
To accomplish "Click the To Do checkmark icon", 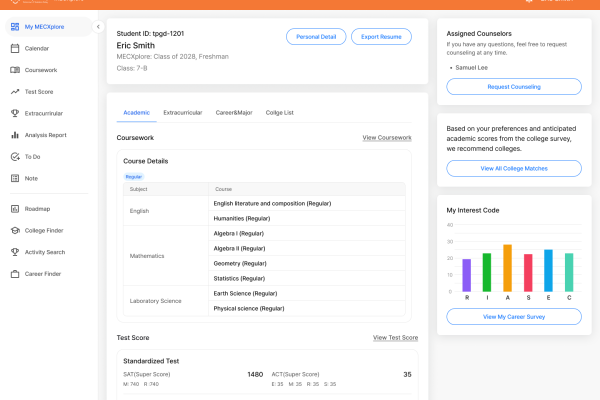I will [x=15, y=157].
